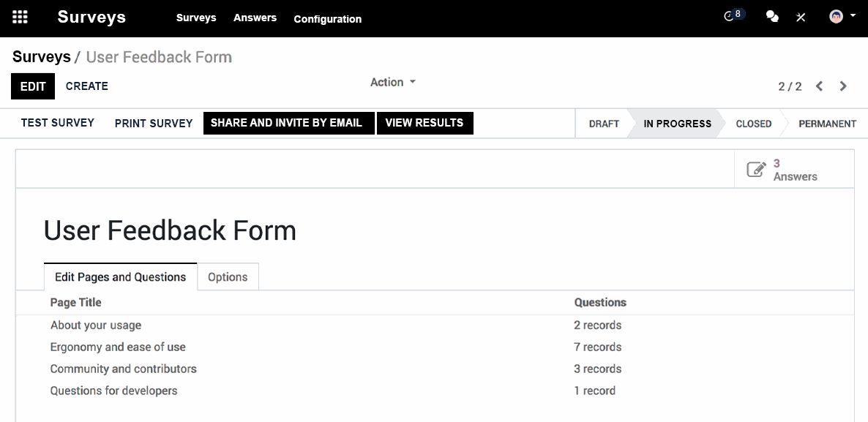Expand the dropdown caret beside the user avatar
Screen dimensions: 868x422
click(x=853, y=16)
